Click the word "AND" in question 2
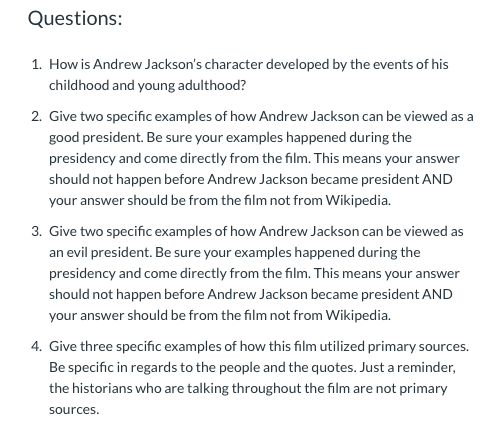The image size is (493, 427). point(437,179)
